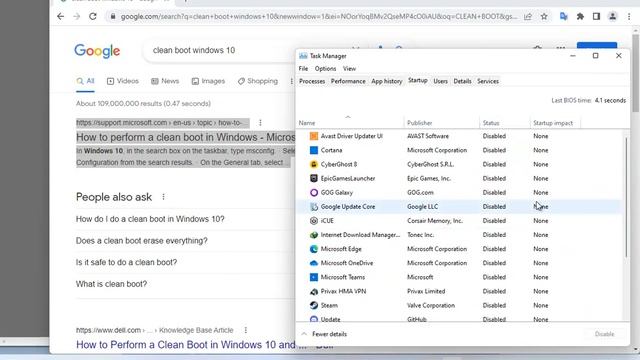Click the CyberGhost 8 icon
The height and width of the screenshot is (360, 640).
point(313,164)
